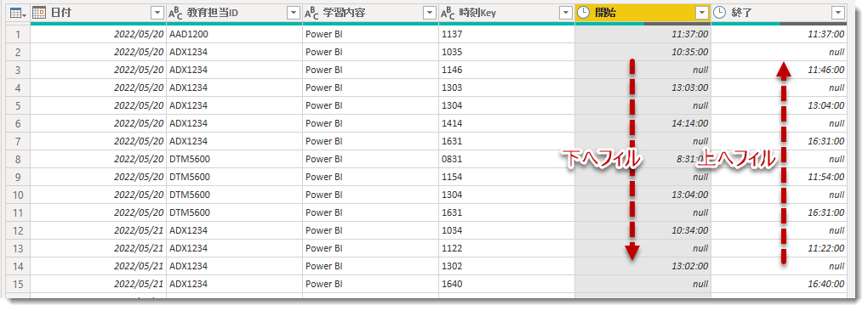Screen dimensions: 868x311
Task: Click the table menu icon in corner
Action: point(18,13)
